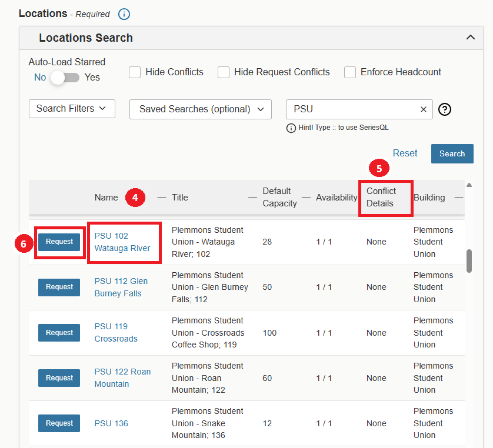Open the Locations info icon
The height and width of the screenshot is (448, 493).
click(124, 14)
